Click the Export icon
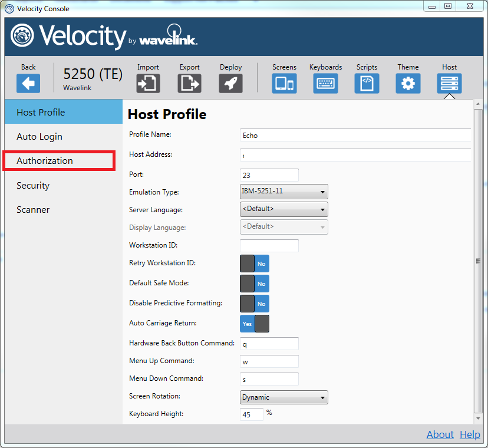The height and width of the screenshot is (448, 488). 189,83
